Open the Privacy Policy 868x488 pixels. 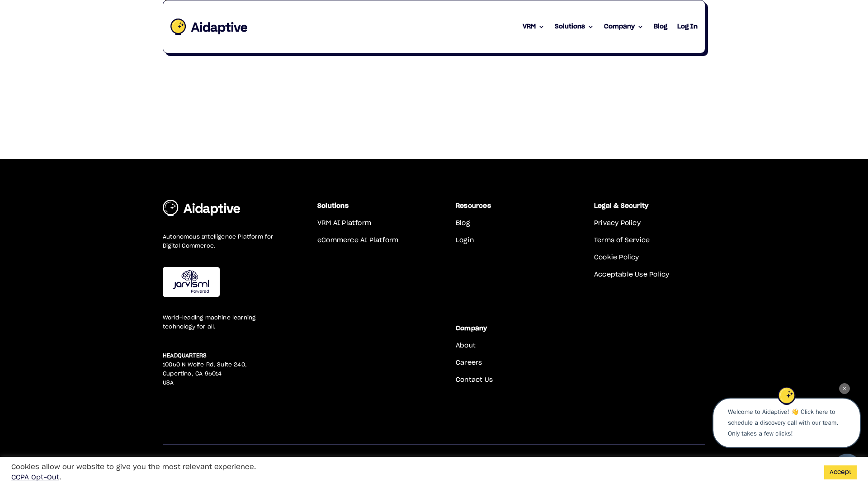pyautogui.click(x=617, y=223)
